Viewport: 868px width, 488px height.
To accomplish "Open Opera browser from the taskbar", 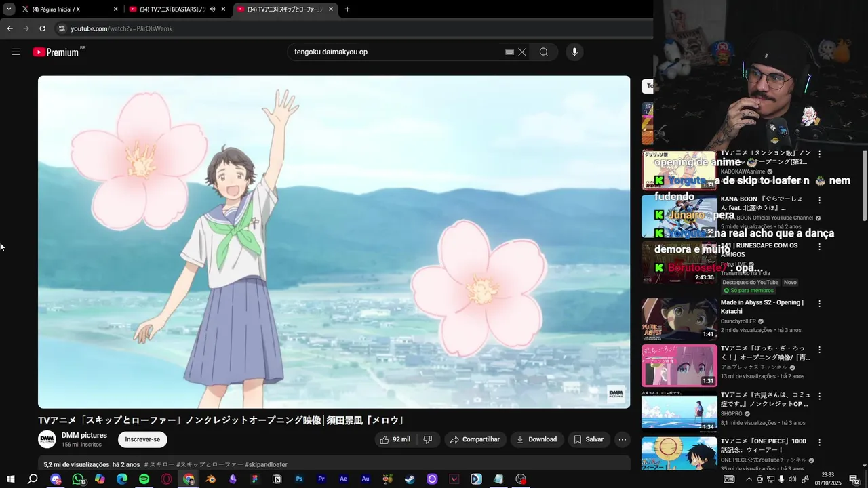I will pos(166,479).
